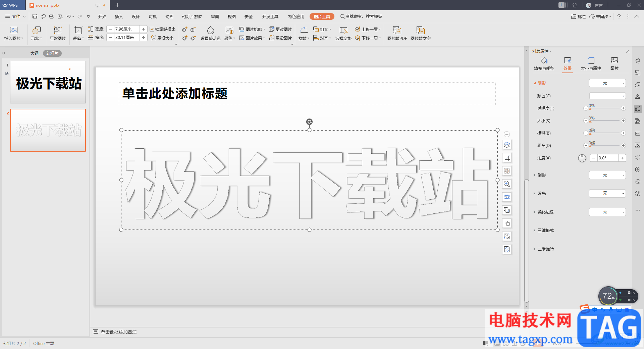Image resolution: width=644 pixels, height=349 pixels.
Task: Open the Glow (发光) preset dropdown
Action: [x=607, y=193]
